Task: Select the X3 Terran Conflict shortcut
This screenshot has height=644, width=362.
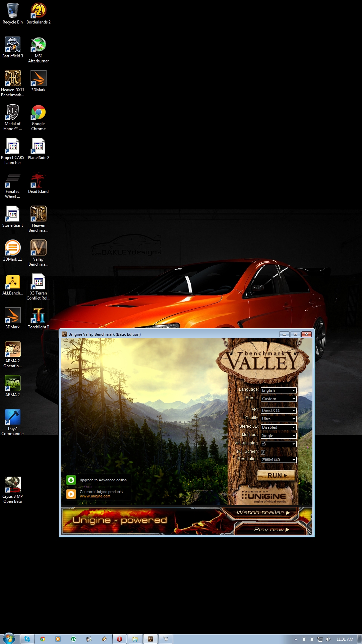Action: coord(39,287)
